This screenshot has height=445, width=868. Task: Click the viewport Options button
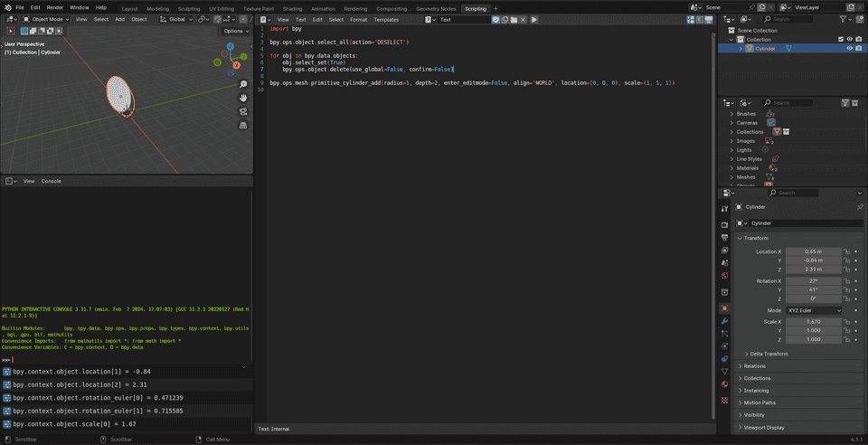[235, 31]
